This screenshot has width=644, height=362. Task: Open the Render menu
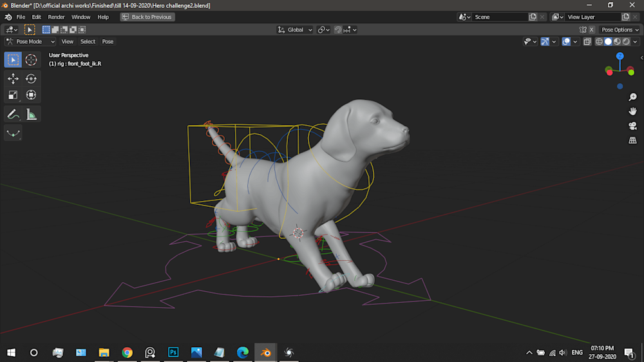(x=56, y=17)
